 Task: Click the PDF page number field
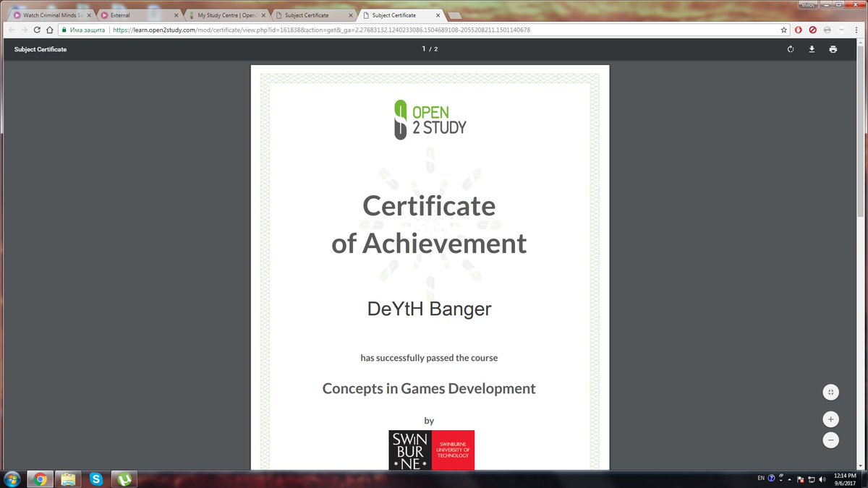point(425,49)
